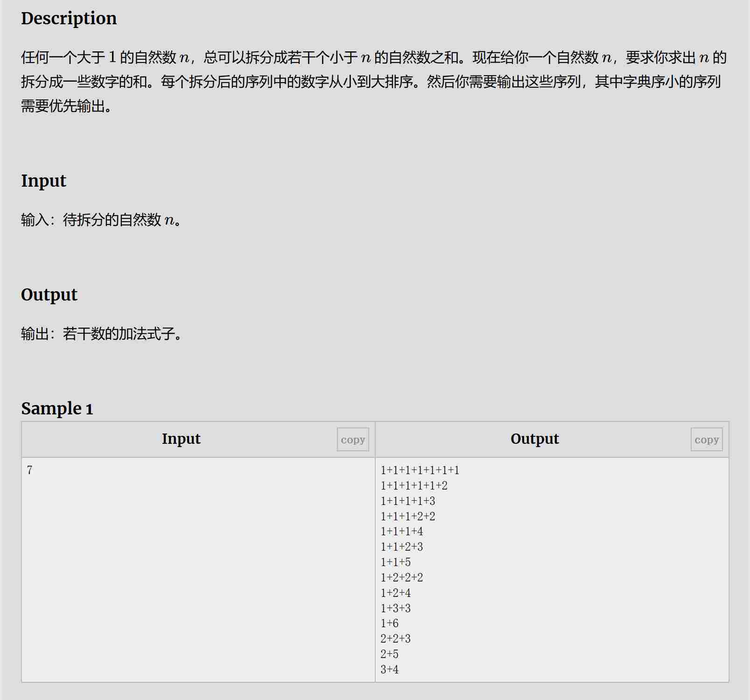
Task: Click output line 1+1+2+3
Action: [402, 547]
